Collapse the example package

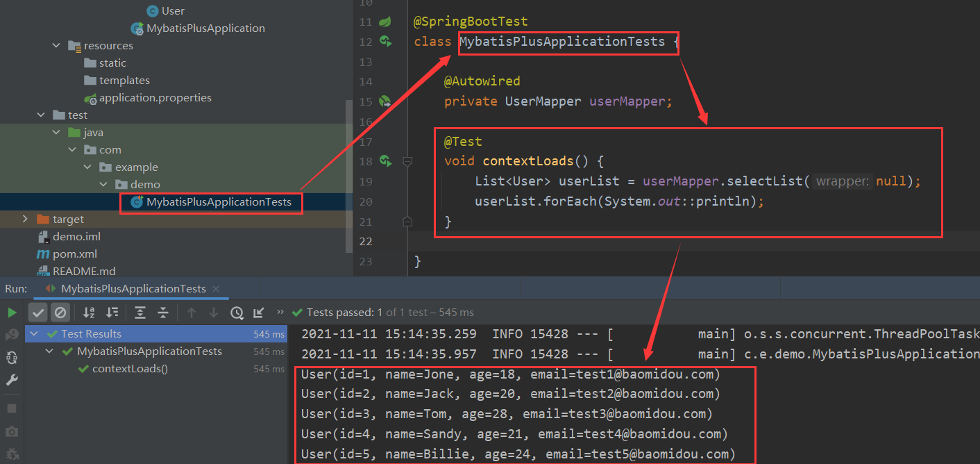pos(87,167)
